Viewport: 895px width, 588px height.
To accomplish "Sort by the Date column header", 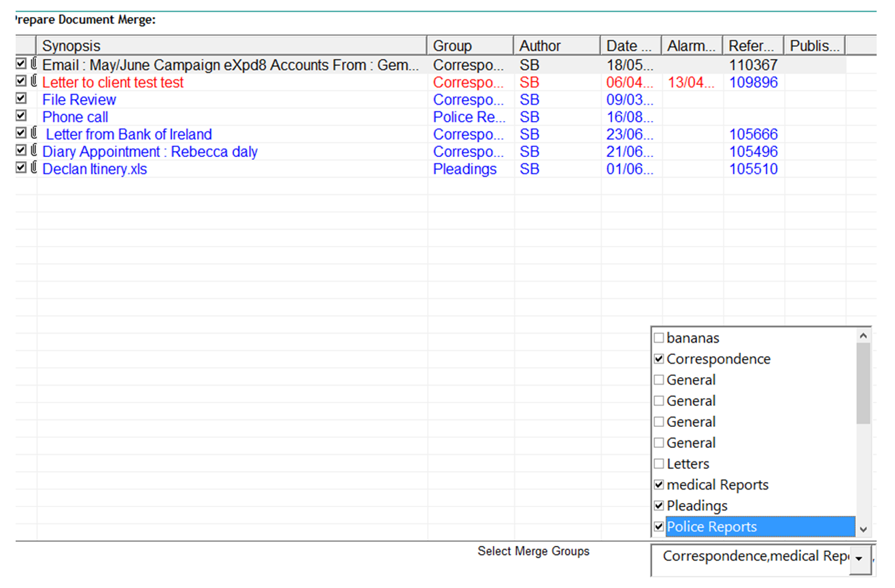I will point(631,46).
